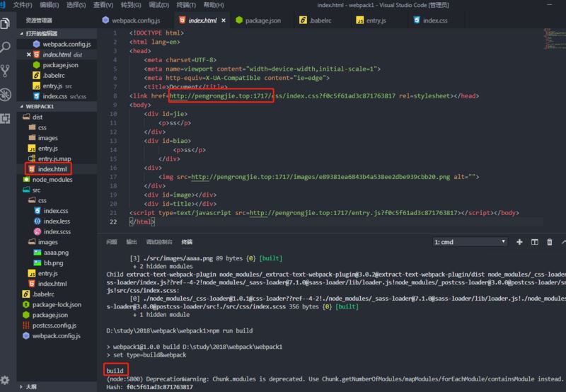Open the Debug view icon
This screenshot has height=392, width=566.
6,95
